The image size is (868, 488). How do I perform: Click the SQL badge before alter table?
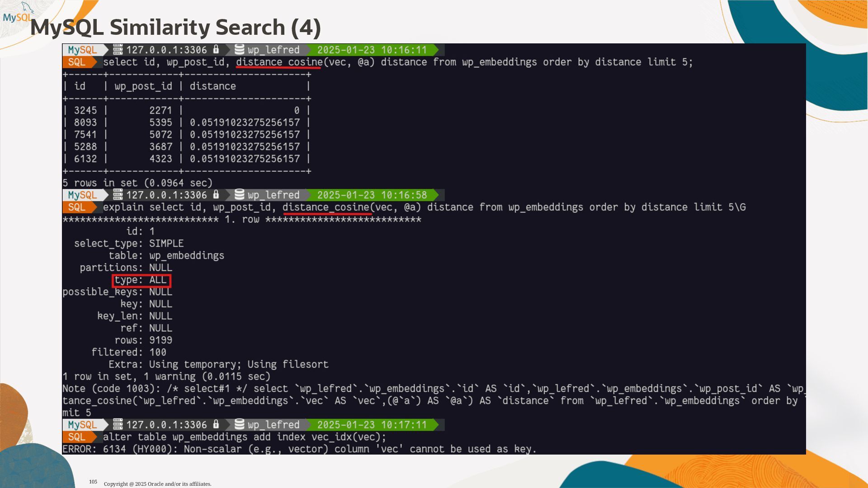click(77, 437)
